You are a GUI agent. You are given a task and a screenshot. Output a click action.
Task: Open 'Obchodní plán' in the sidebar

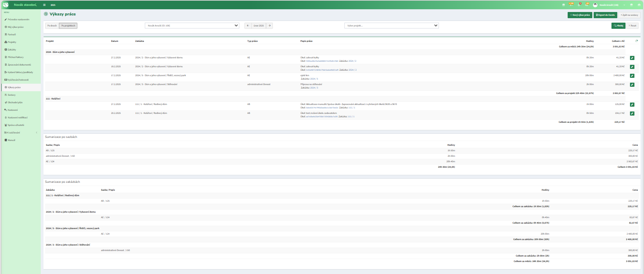point(21,103)
